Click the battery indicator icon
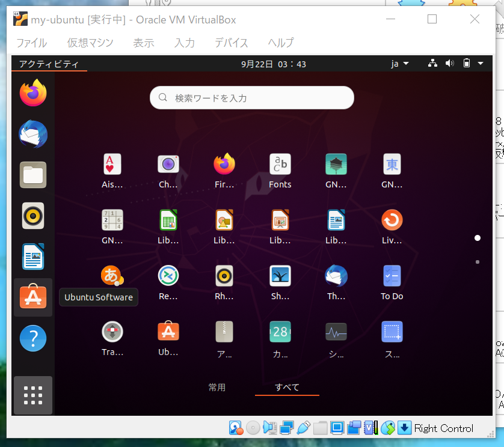The image size is (504, 447). (x=466, y=63)
